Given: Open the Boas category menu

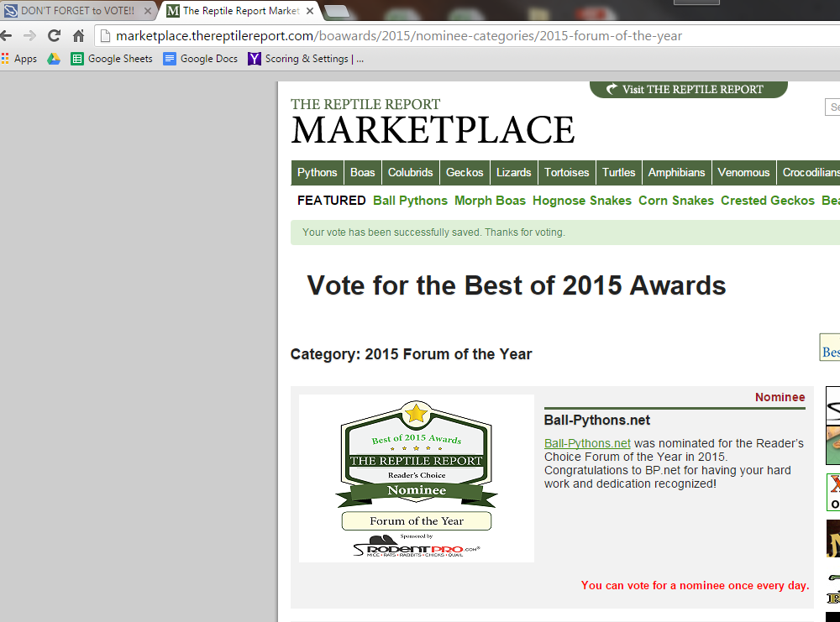Looking at the screenshot, I should tap(363, 172).
